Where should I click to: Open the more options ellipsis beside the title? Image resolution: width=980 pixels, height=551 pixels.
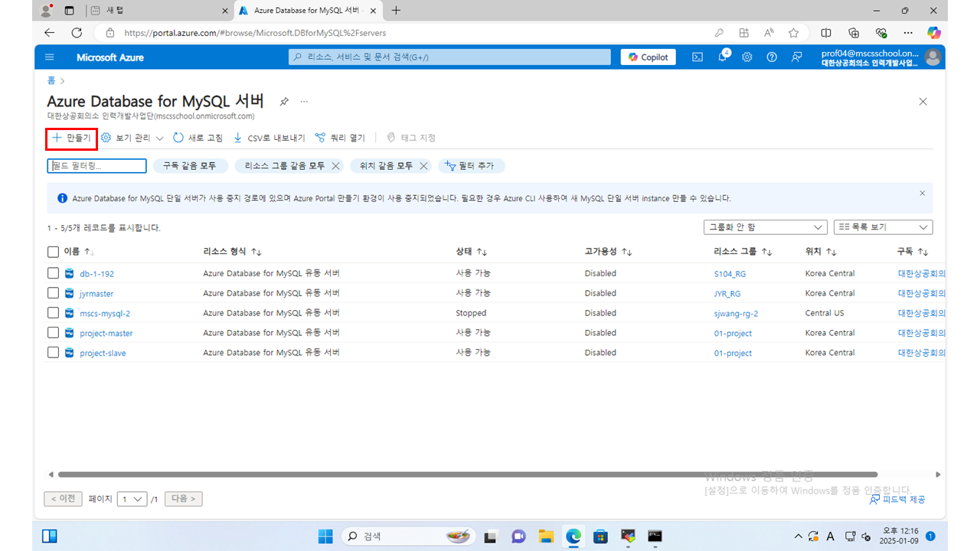pyautogui.click(x=304, y=102)
